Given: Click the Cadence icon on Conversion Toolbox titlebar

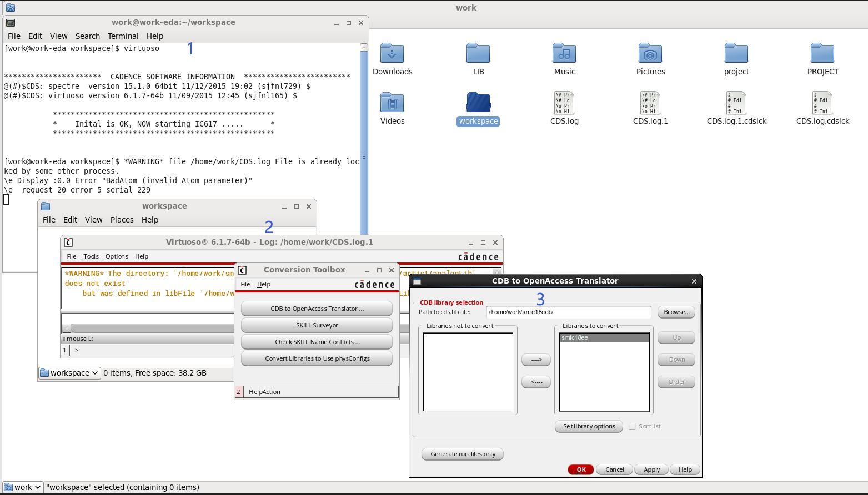Looking at the screenshot, I should (x=242, y=270).
